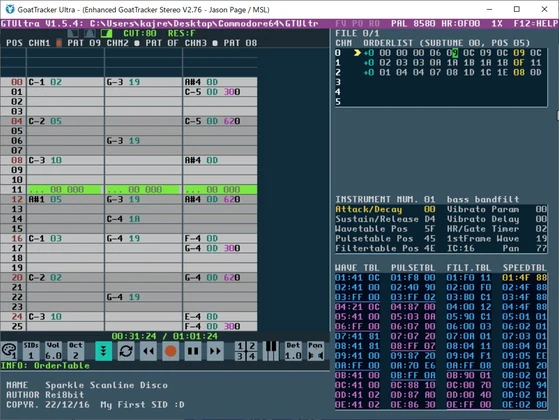Toggle the follow-play arrows button
Screen dimensions: 559x420
(103, 351)
